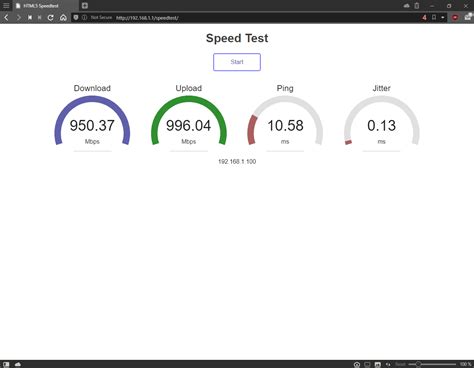
Task: Toggle the side panel from status bar
Action: pyautogui.click(x=6, y=364)
